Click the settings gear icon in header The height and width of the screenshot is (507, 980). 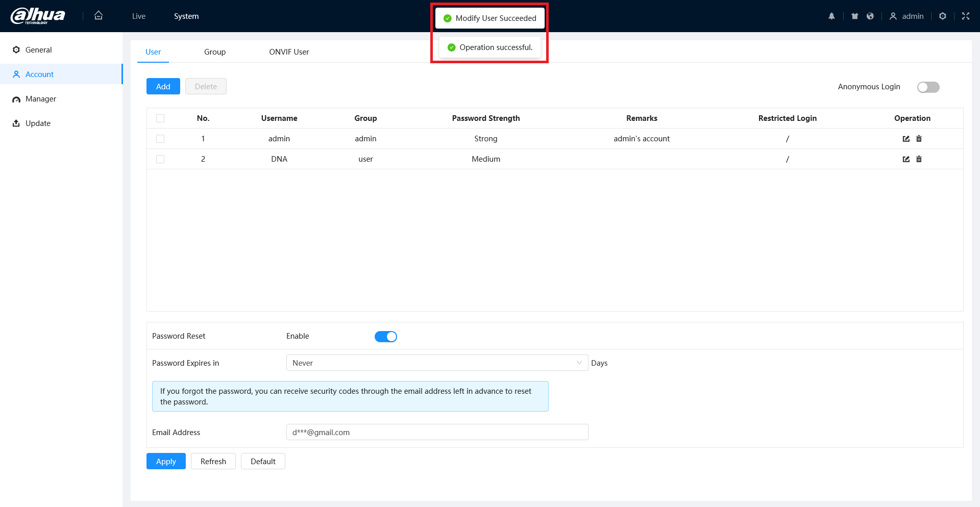coord(942,16)
